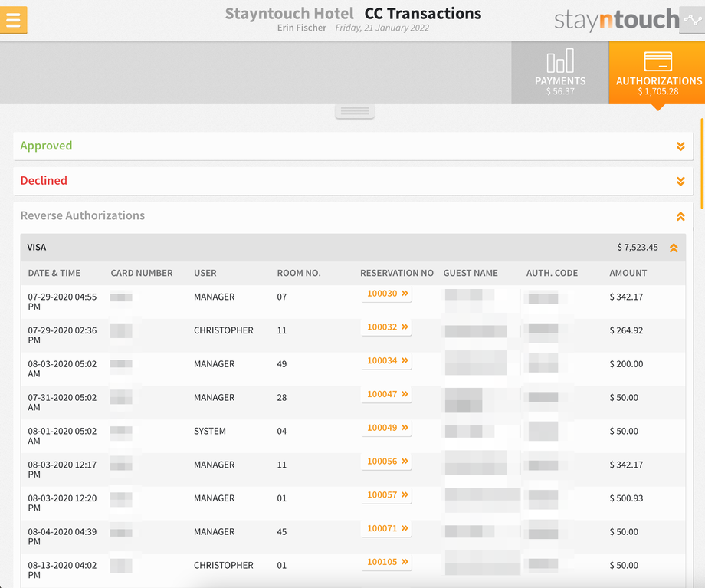
Task: Select the 08-03-2020 12:20 PM date cell
Action: pyautogui.click(x=62, y=504)
